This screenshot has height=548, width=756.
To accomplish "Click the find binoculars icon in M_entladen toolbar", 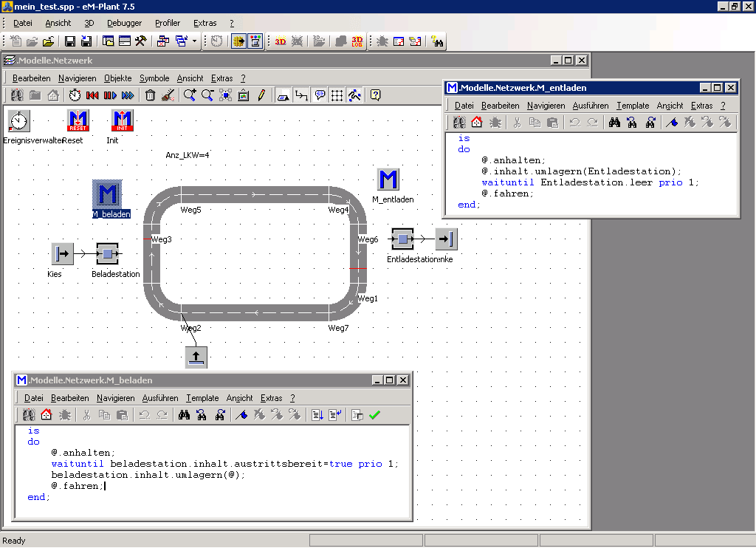I will (614, 123).
